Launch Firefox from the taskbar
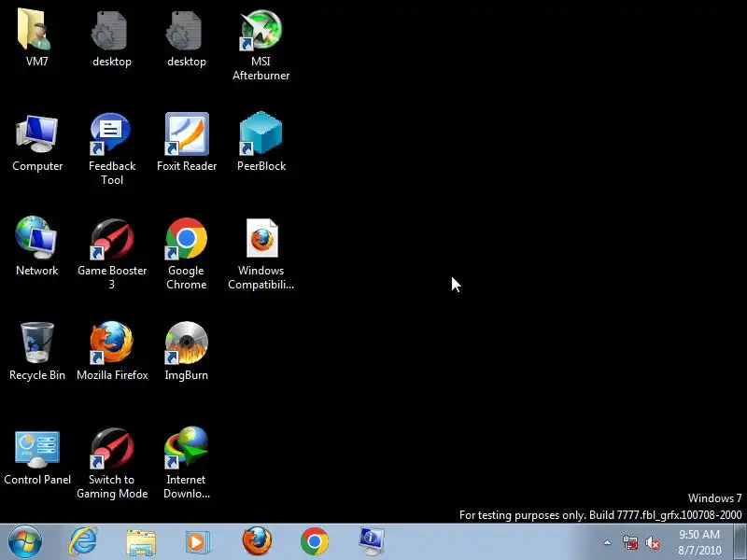747x560 pixels. tap(258, 541)
